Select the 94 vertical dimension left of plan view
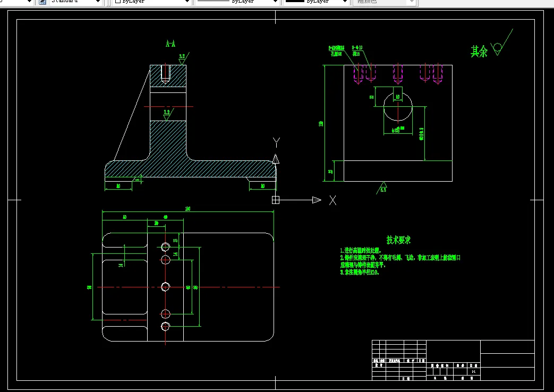The height and width of the screenshot is (392, 554). [x=90, y=287]
